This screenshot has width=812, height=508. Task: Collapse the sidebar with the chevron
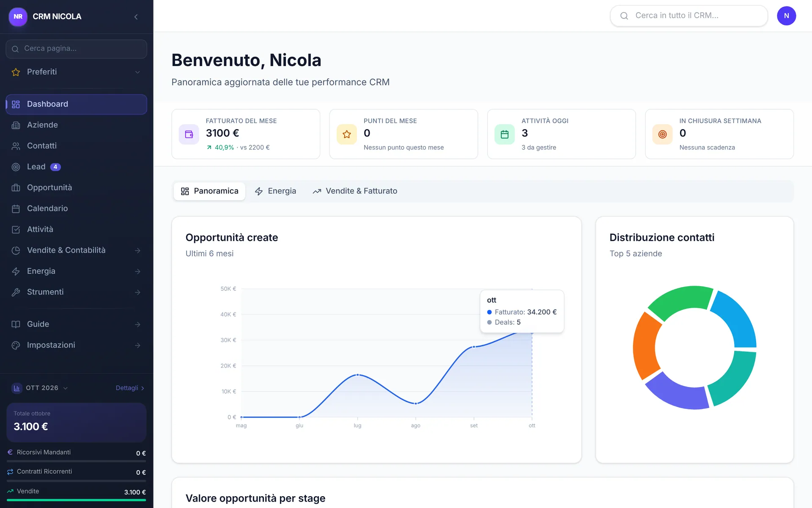136,17
